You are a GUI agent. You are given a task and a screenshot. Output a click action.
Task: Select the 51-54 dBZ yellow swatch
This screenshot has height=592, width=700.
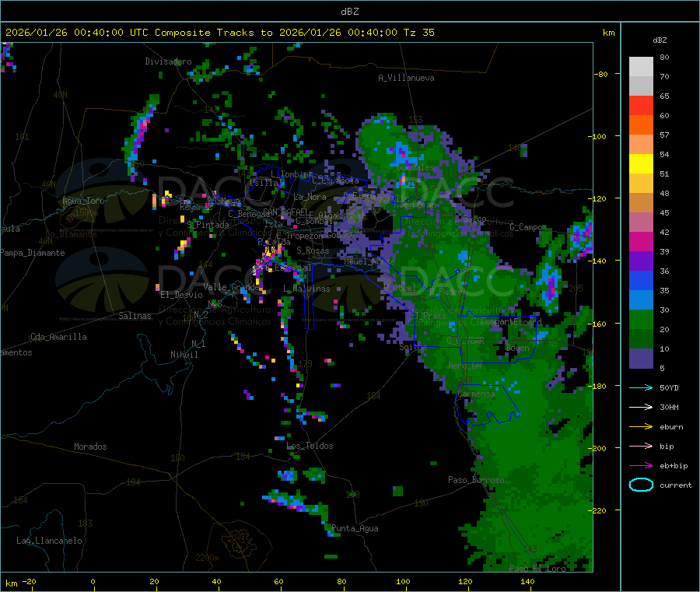641,164
